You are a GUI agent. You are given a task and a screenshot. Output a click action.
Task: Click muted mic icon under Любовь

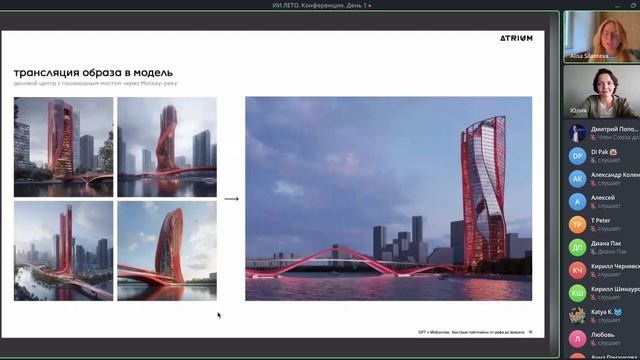[593, 343]
